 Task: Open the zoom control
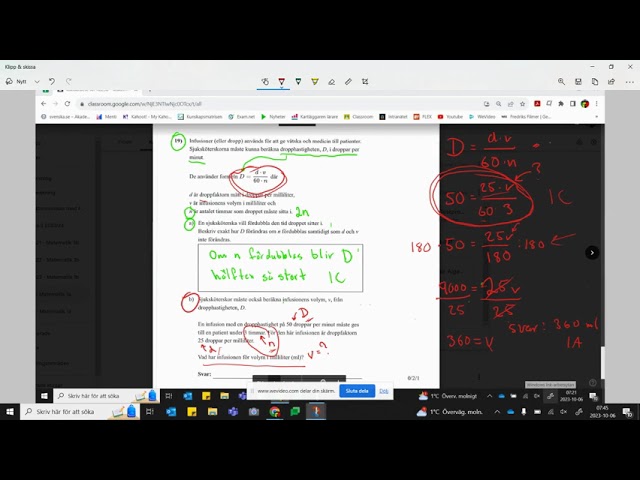coord(562,82)
